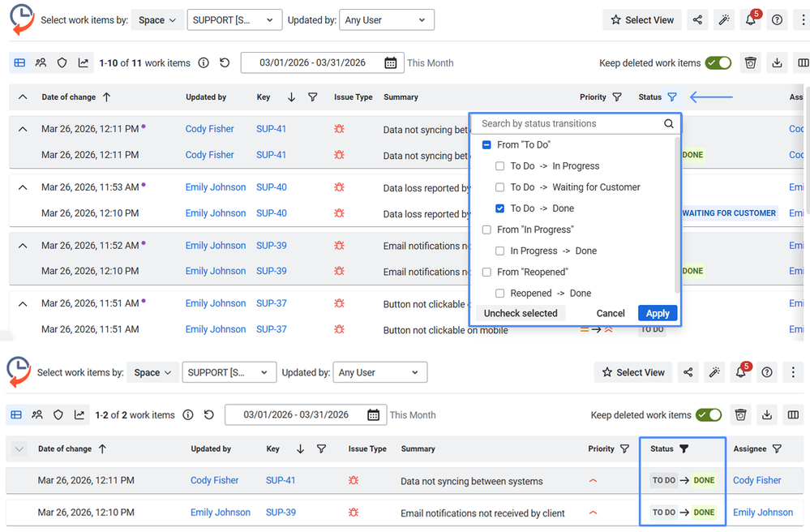Disable the Keep deleted work items toggle

click(x=718, y=62)
